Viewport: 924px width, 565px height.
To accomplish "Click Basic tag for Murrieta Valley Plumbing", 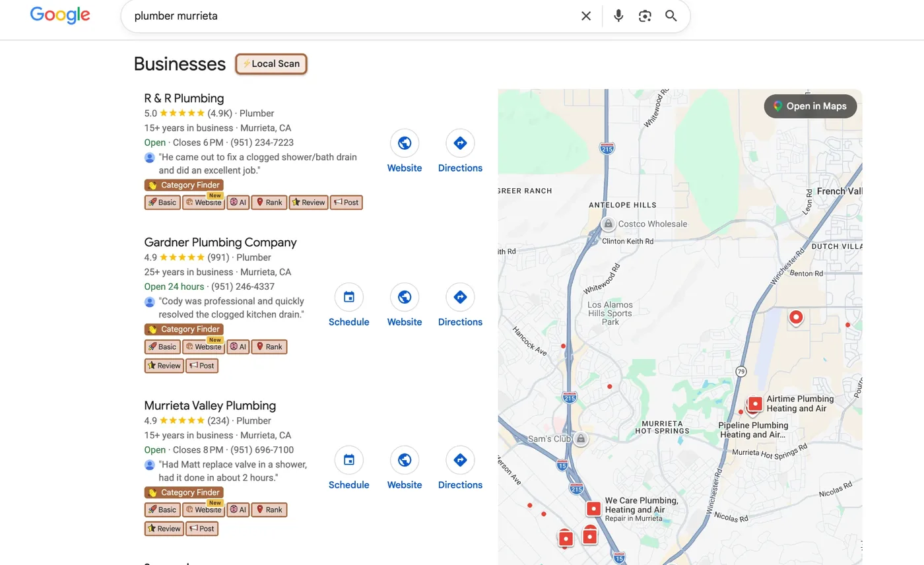I will [x=162, y=510].
